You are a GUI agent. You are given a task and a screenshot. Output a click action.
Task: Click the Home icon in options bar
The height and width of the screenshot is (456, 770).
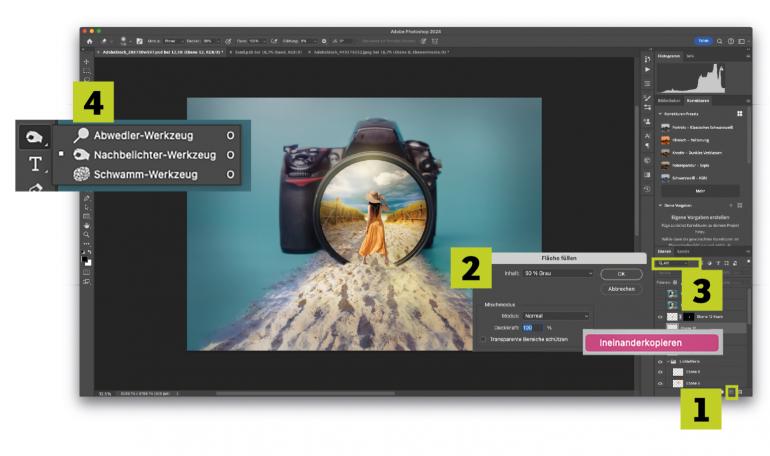click(x=89, y=41)
